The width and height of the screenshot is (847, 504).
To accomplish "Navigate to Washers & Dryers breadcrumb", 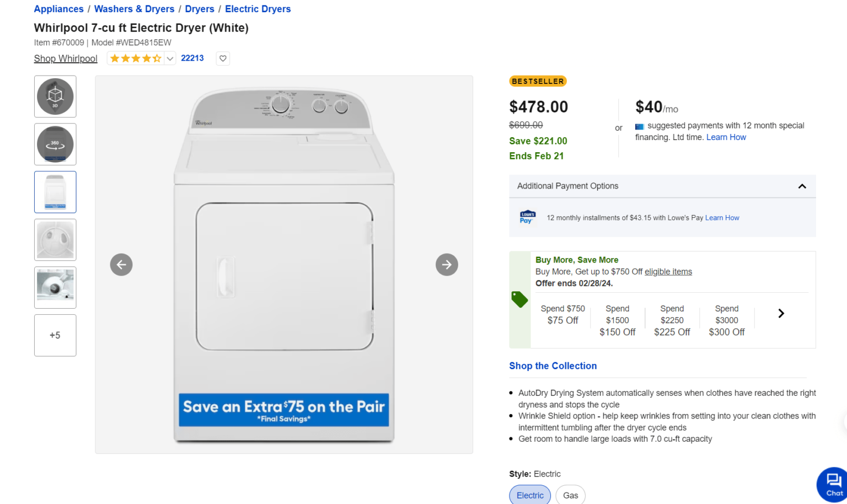I will pyautogui.click(x=134, y=9).
